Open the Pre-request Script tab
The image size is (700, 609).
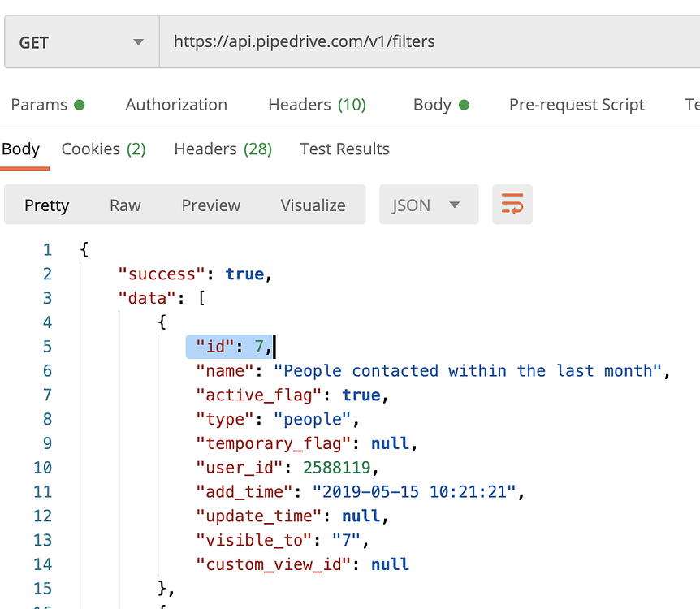point(577,104)
